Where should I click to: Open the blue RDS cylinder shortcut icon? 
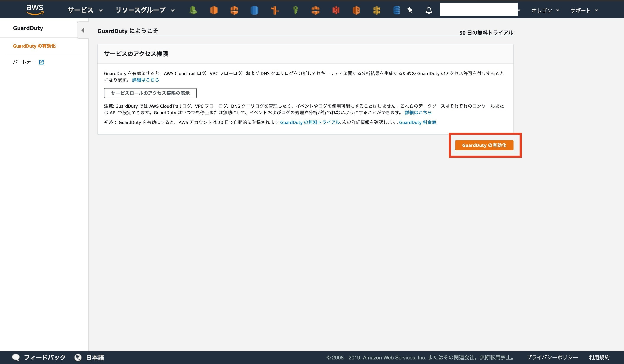coord(254,10)
